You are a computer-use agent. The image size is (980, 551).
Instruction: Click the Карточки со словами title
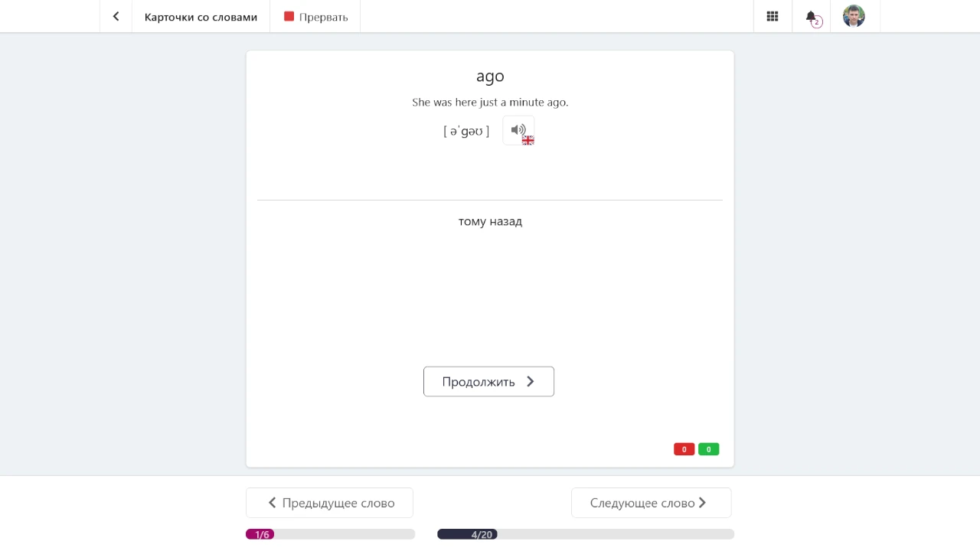click(201, 17)
